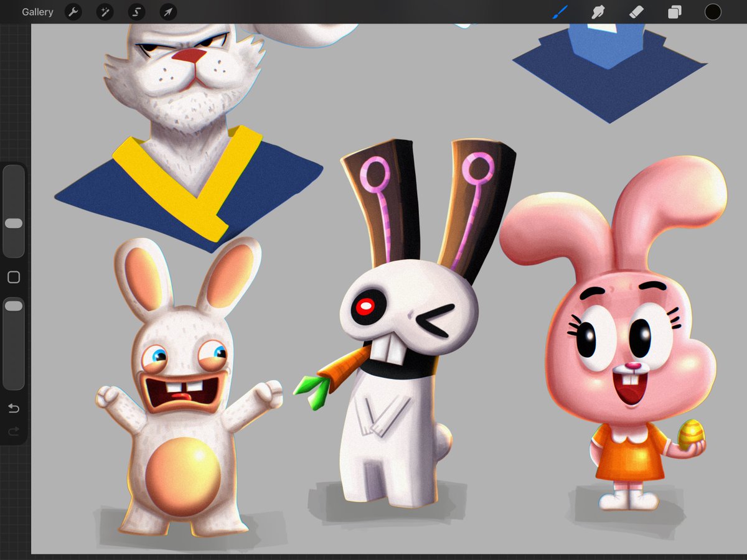The height and width of the screenshot is (560, 747).
Task: Select the Smudge tool
Action: point(598,12)
